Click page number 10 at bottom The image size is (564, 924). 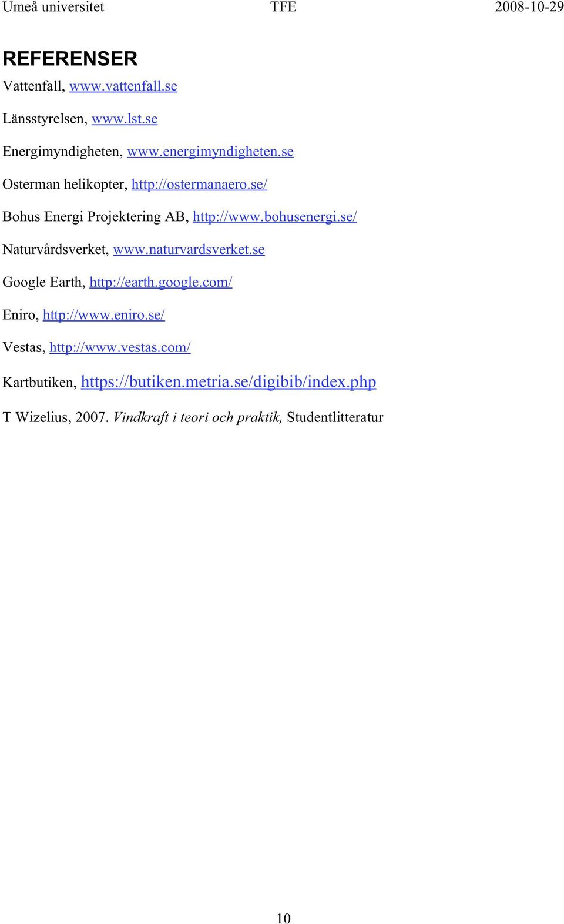click(283, 918)
